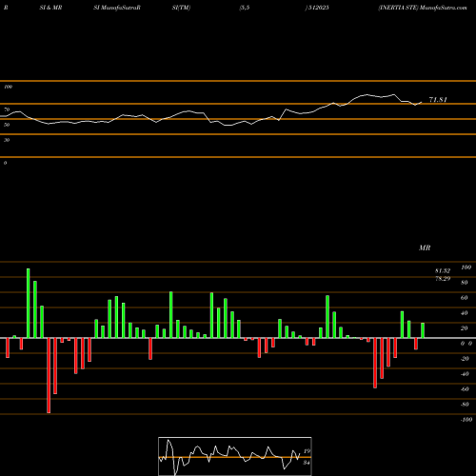Image resolution: width=476 pixels, height=476 pixels.
Task: Click the MR axis label -100
Action: click(x=466, y=420)
